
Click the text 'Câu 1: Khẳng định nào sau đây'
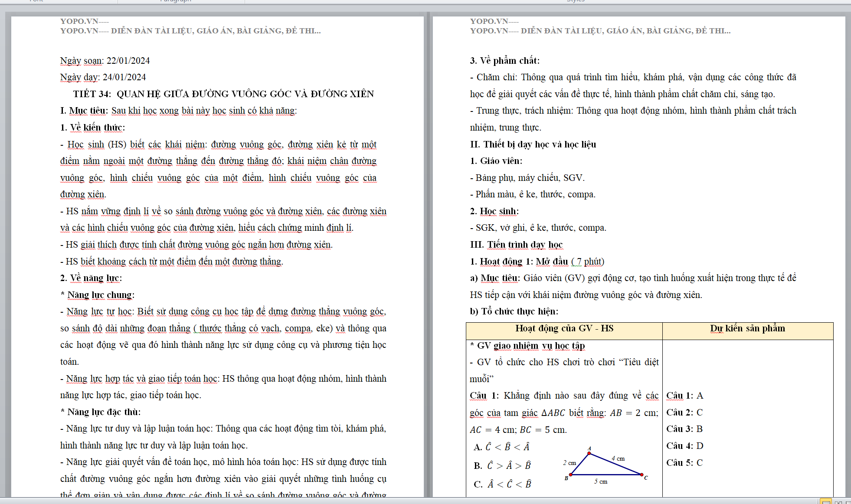[x=564, y=396]
